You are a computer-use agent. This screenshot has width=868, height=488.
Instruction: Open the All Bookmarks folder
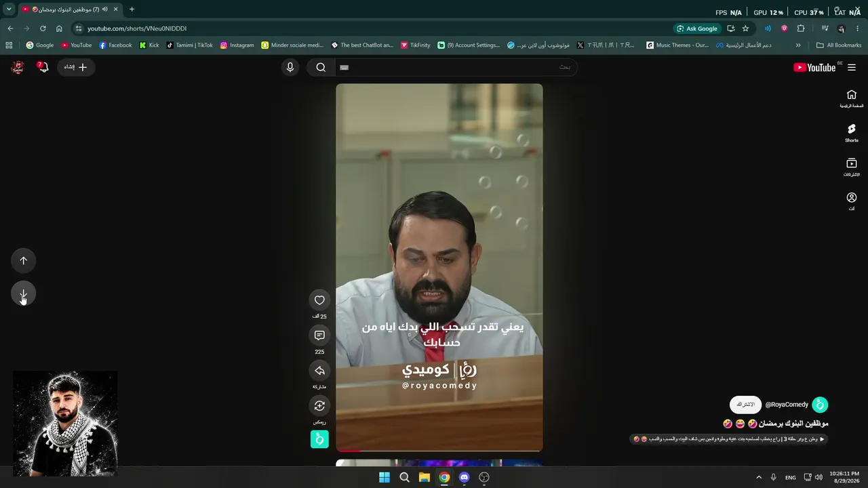[x=839, y=45]
